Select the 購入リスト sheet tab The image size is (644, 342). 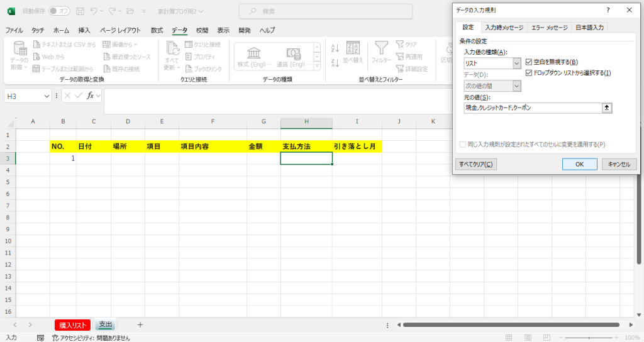[x=72, y=325]
